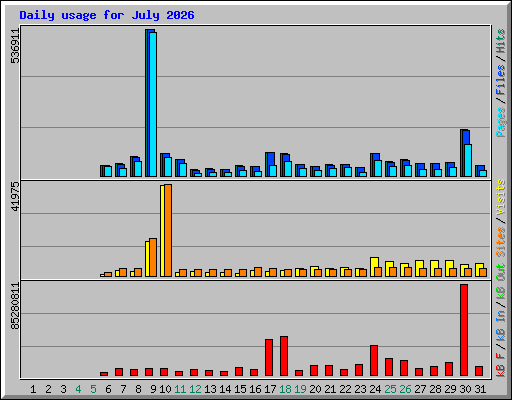Click day 22 on the x-axis

point(345,389)
